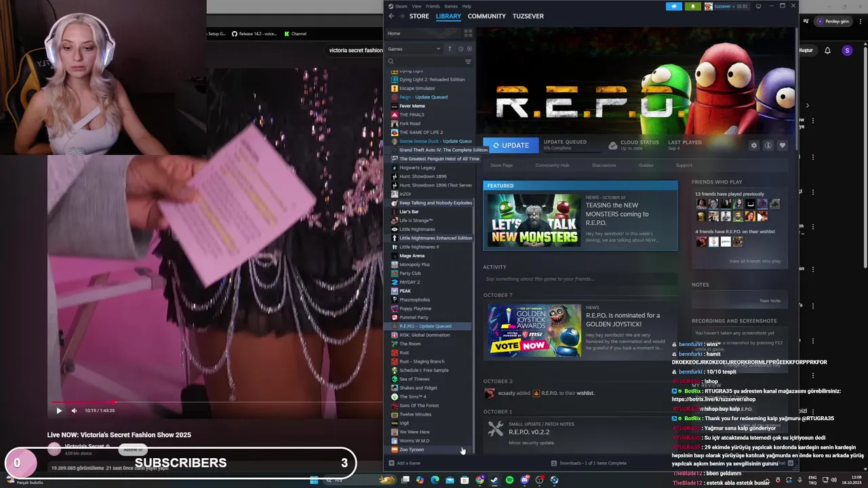Open Downloads status at bottom of Steam
Image resolution: width=868 pixels, height=488 pixels.
(x=589, y=463)
